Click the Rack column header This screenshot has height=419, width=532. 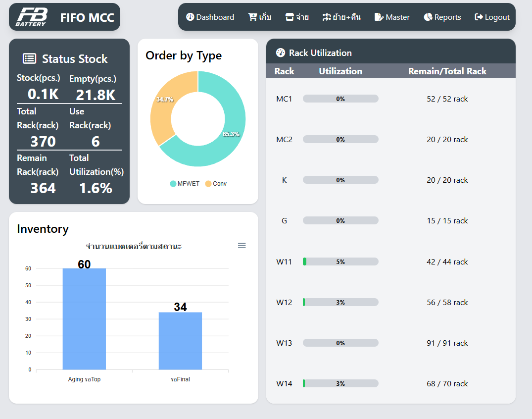click(284, 71)
